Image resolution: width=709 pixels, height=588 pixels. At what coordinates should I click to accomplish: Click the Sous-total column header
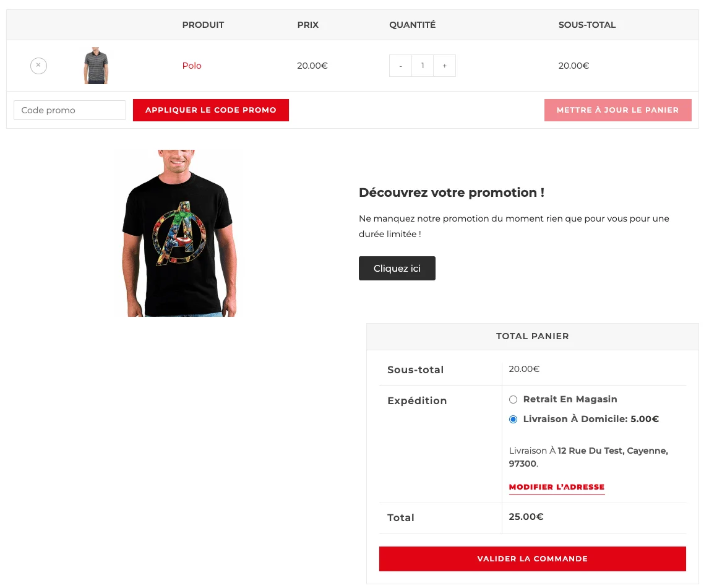587,25
